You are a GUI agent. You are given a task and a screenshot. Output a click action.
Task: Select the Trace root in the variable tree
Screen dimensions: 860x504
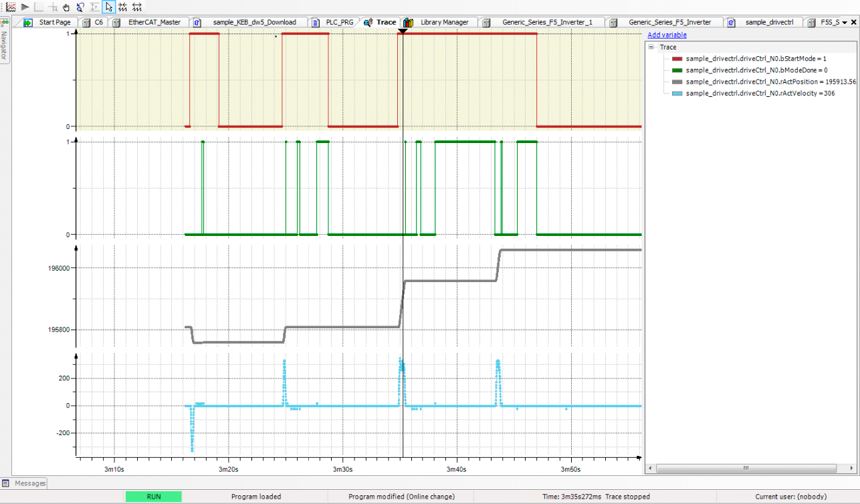coord(668,47)
